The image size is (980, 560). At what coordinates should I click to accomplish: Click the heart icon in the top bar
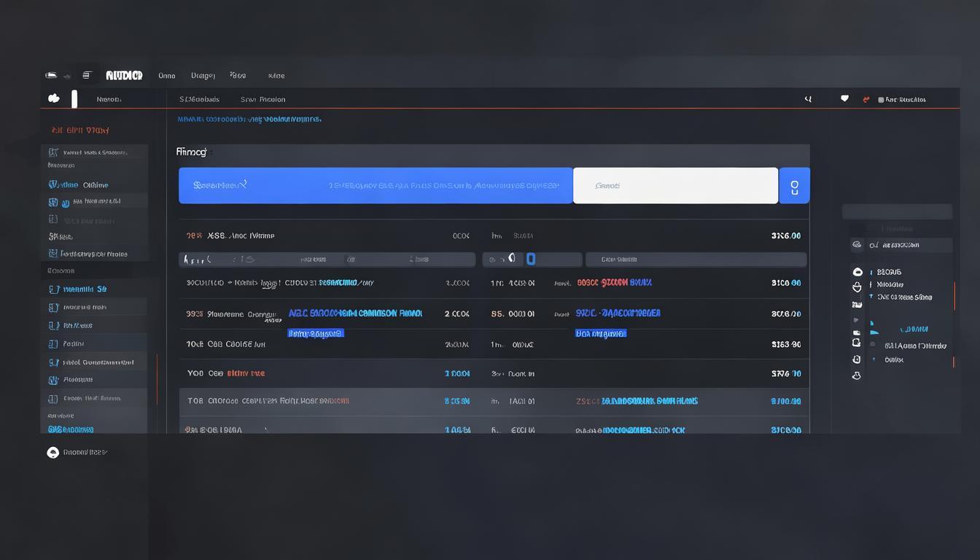pos(844,98)
